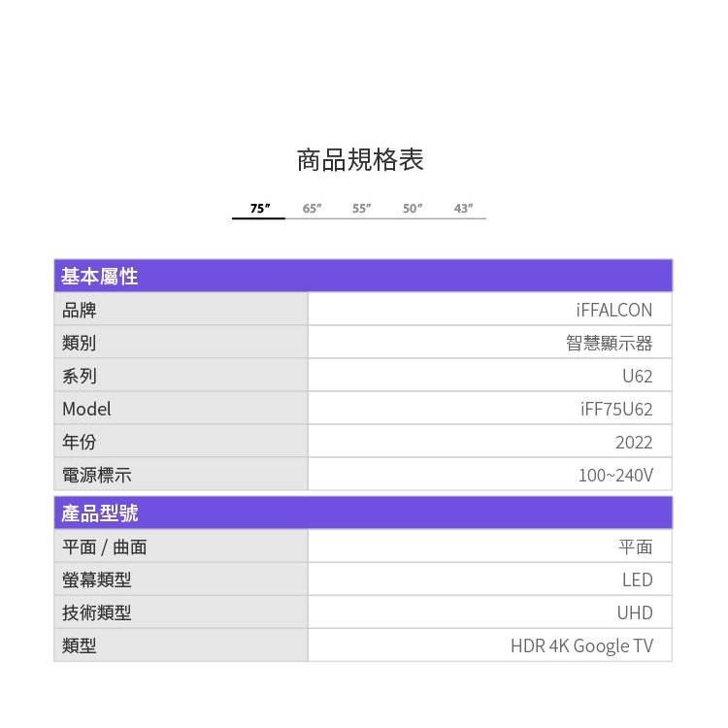Click the 電源標示 row label

point(96,475)
